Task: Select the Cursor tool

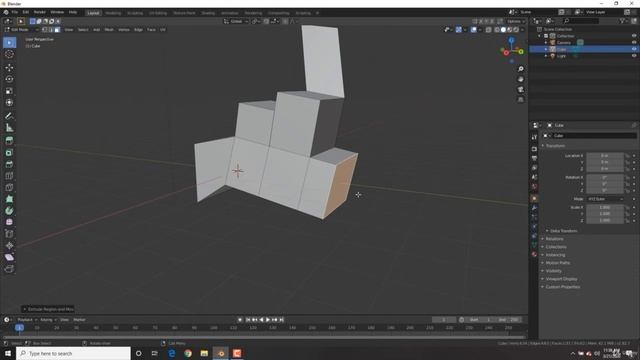Action: [x=9, y=54]
